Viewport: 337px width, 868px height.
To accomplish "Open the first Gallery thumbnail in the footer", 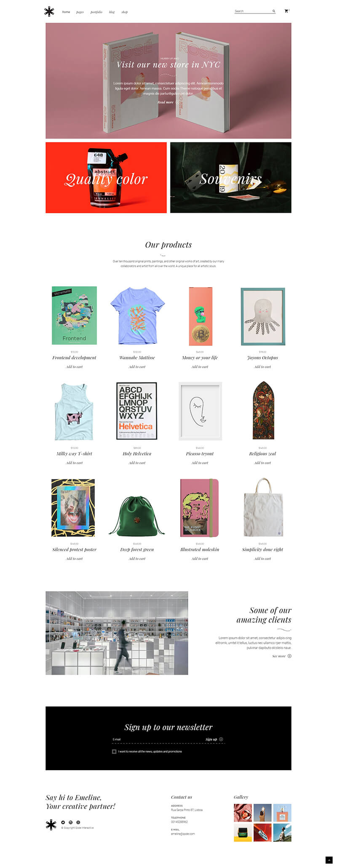I will (243, 813).
